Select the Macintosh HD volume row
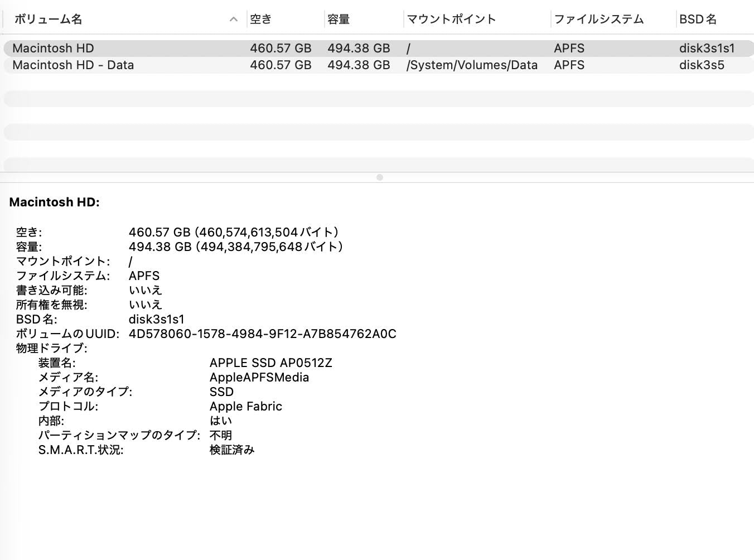This screenshot has height=560, width=754. tap(379, 48)
